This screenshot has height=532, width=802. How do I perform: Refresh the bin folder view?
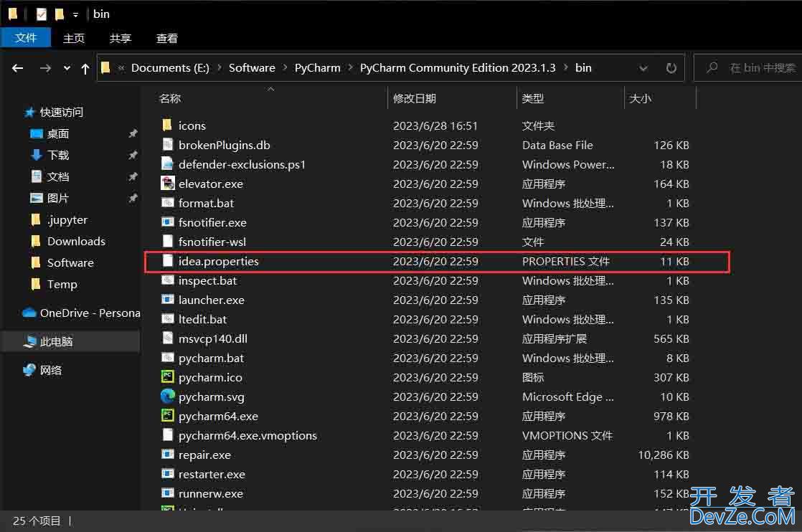671,68
